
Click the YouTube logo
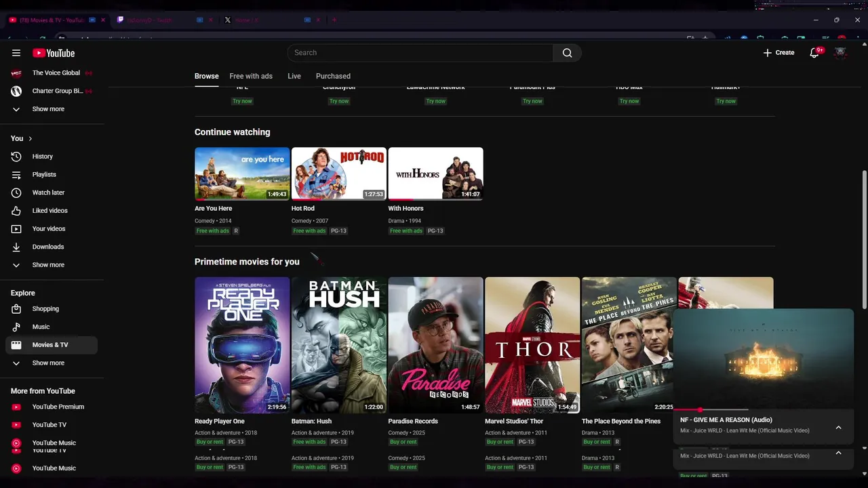click(54, 53)
